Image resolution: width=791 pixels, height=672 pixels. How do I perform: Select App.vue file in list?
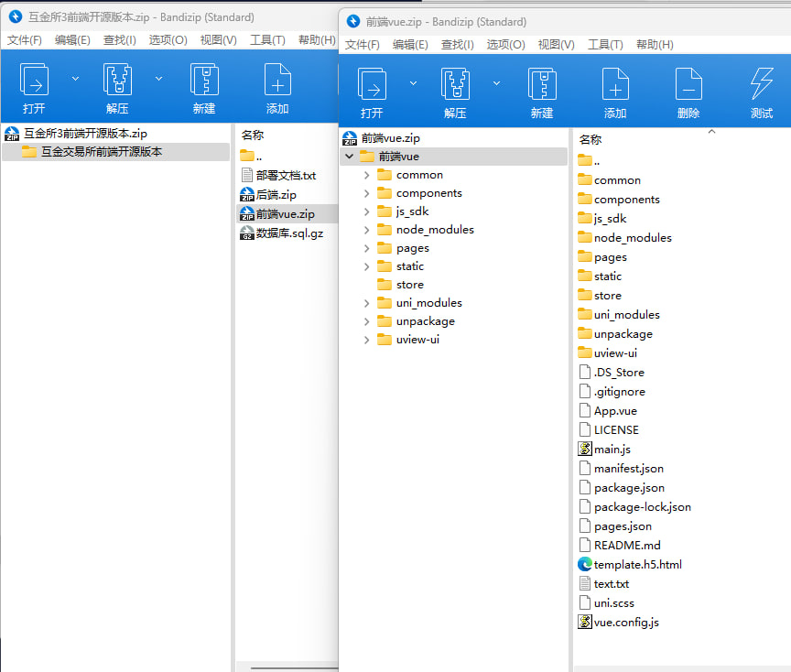tap(608, 411)
